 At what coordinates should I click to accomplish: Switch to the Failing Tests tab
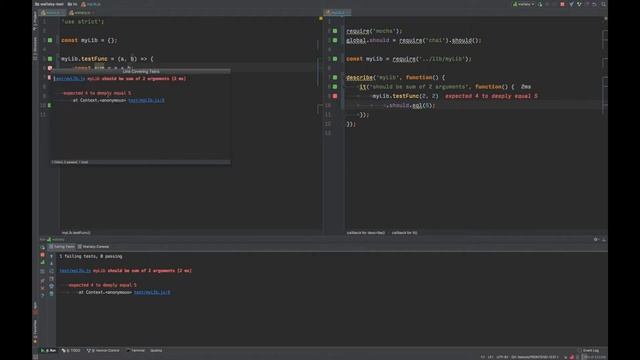pos(62,247)
